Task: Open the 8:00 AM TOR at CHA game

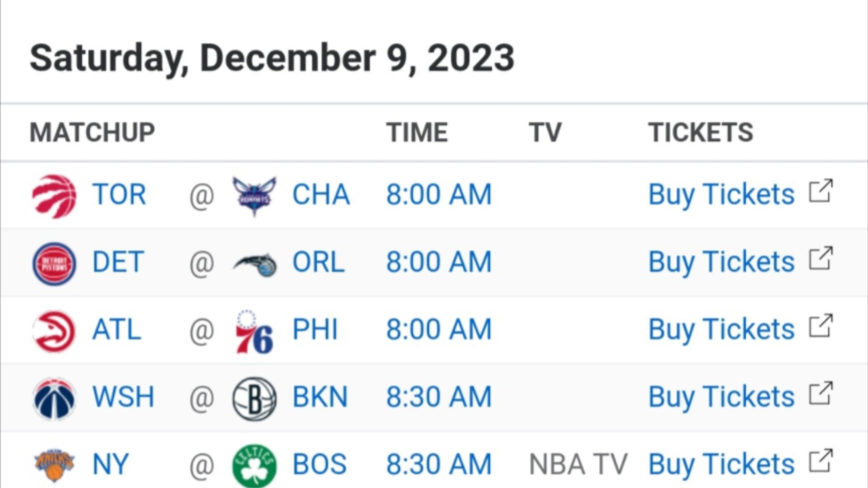Action: coord(439,195)
